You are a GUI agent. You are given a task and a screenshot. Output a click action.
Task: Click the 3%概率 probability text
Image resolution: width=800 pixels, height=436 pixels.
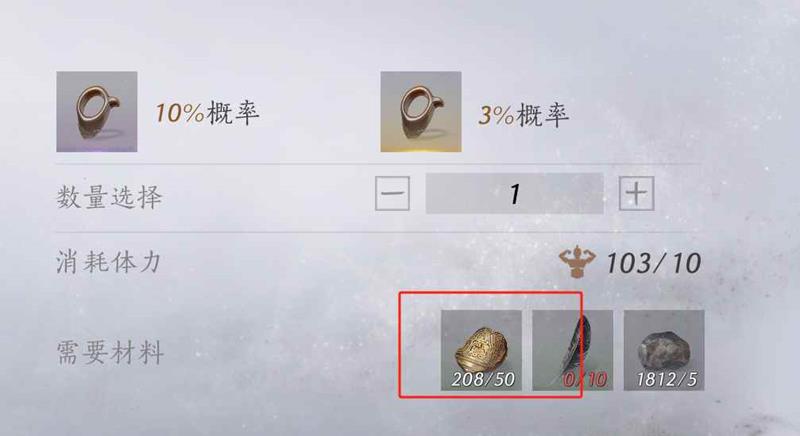click(x=523, y=115)
